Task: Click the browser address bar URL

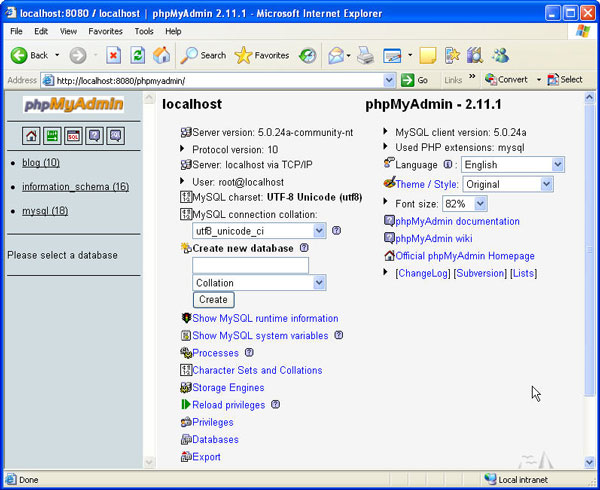Action: point(220,80)
